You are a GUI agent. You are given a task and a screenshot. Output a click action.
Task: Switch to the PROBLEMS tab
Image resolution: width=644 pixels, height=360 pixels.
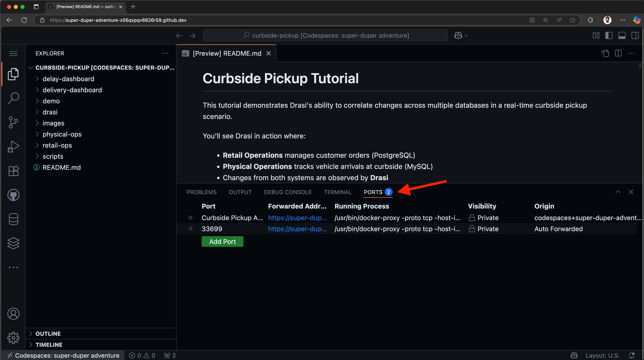[x=201, y=192]
